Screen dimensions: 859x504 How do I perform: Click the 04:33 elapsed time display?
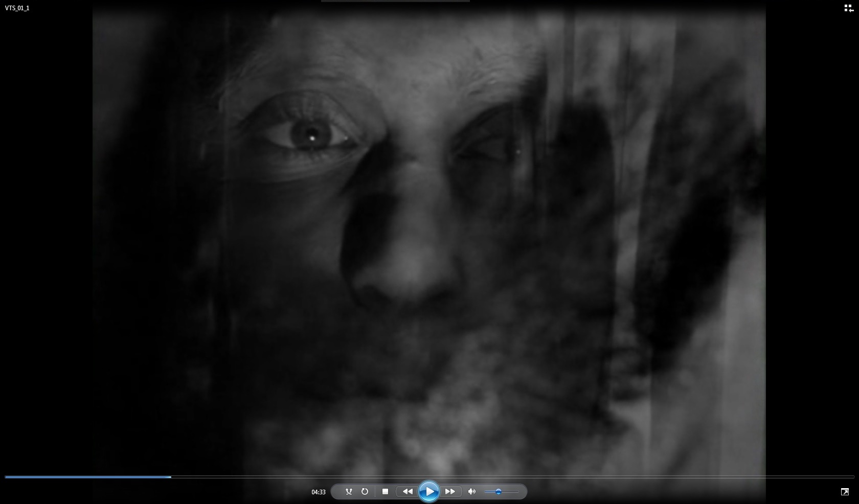[319, 492]
